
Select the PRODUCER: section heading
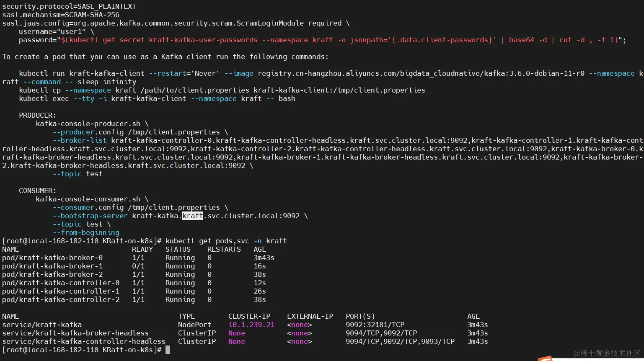tap(37, 115)
